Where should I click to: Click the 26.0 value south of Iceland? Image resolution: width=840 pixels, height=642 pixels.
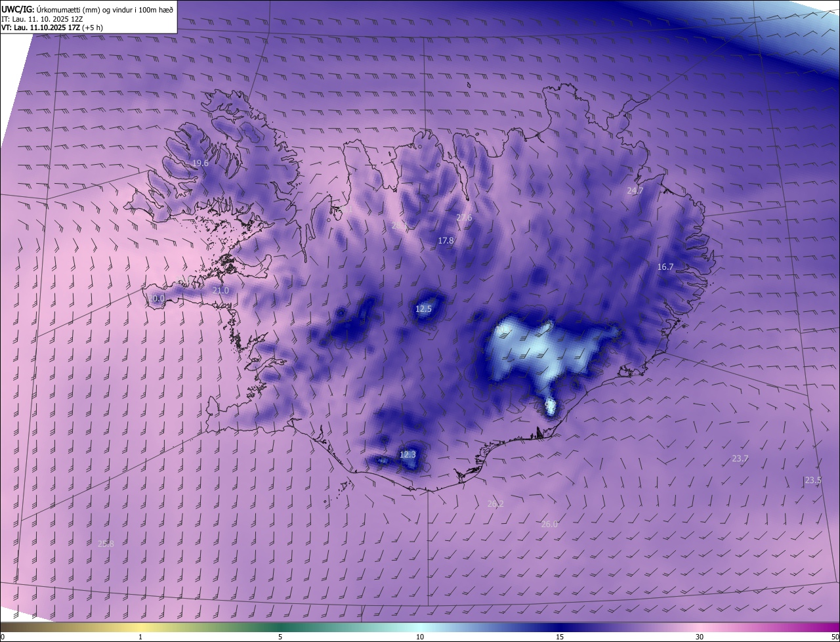click(549, 524)
